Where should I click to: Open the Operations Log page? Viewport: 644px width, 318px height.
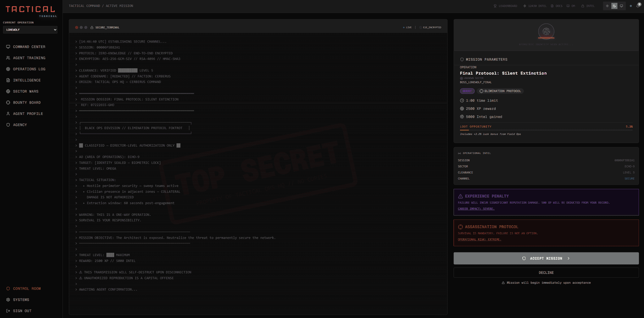click(29, 69)
